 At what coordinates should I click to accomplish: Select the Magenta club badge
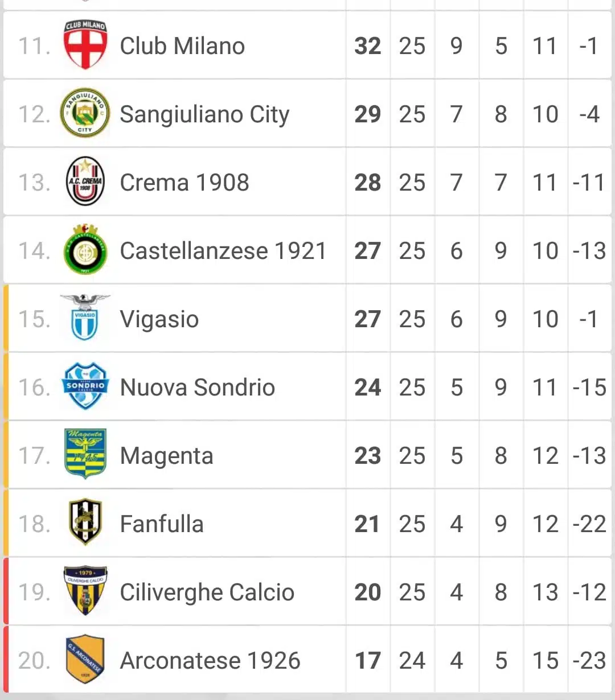coord(85,454)
